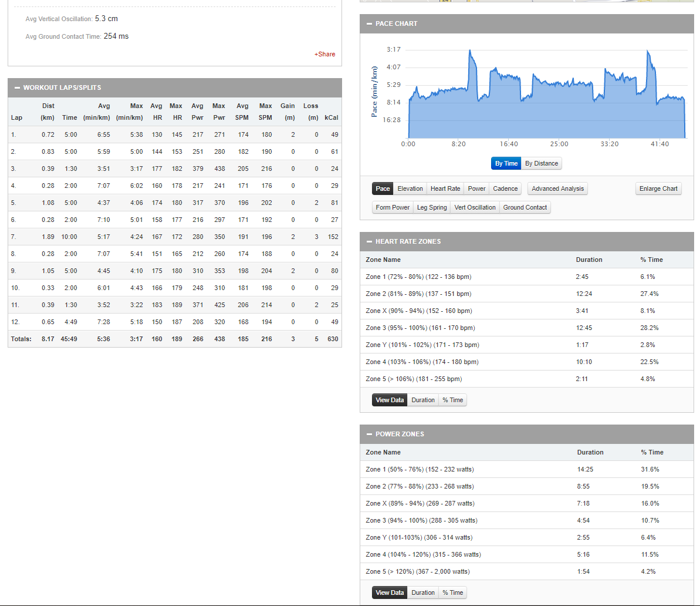
Task: Switch Power Zones to % Time view
Action: pyautogui.click(x=452, y=592)
